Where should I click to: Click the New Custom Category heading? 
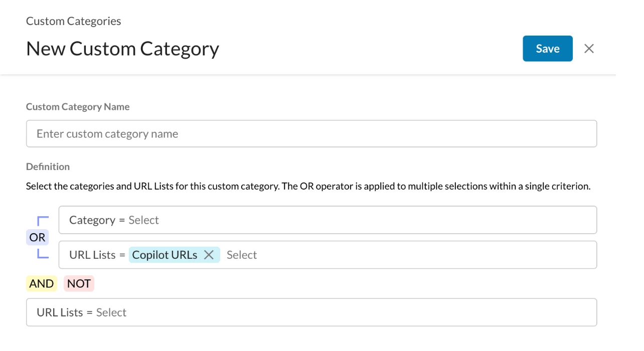point(122,49)
